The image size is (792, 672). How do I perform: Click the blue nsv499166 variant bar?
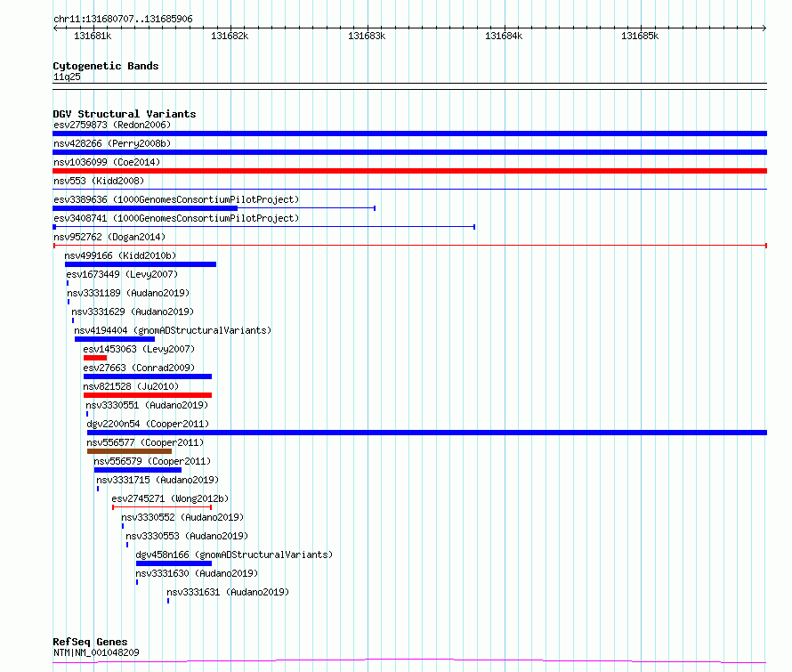pyautogui.click(x=141, y=264)
